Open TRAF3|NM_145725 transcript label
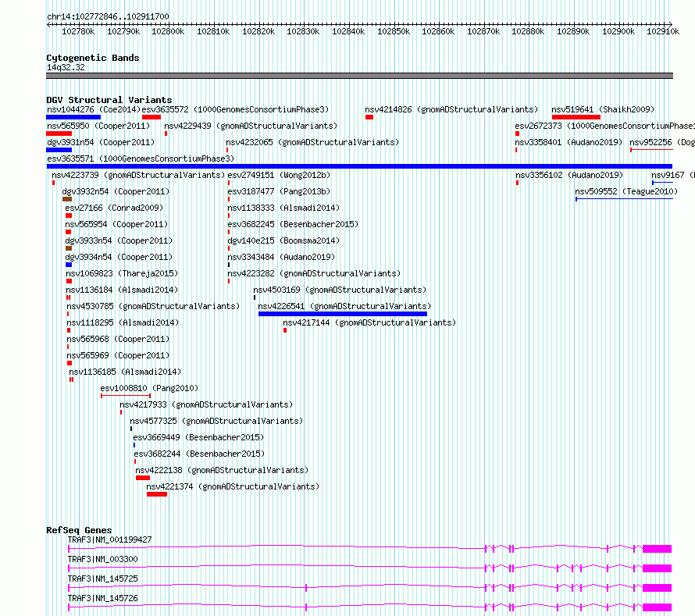Image resolution: width=695 pixels, height=616 pixels. pyautogui.click(x=103, y=579)
